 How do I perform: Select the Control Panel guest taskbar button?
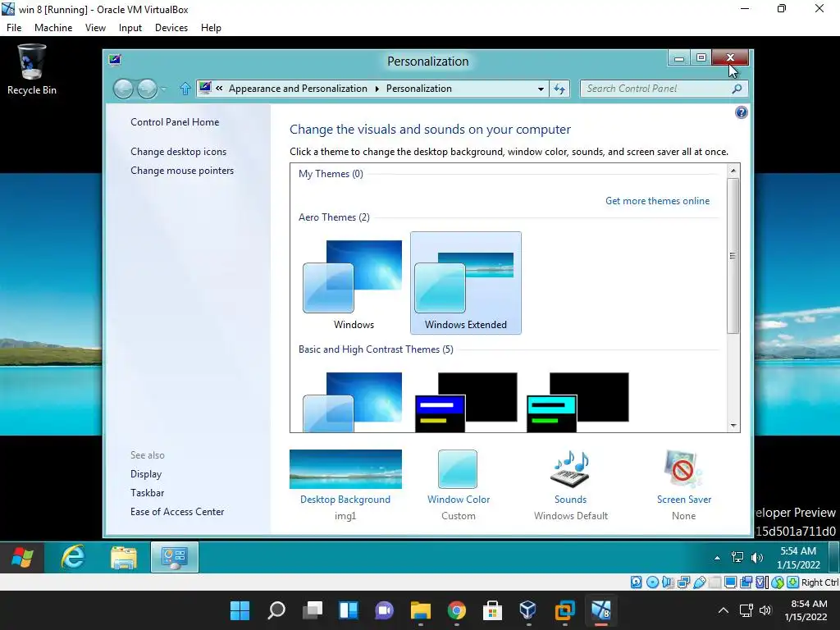[x=175, y=557]
